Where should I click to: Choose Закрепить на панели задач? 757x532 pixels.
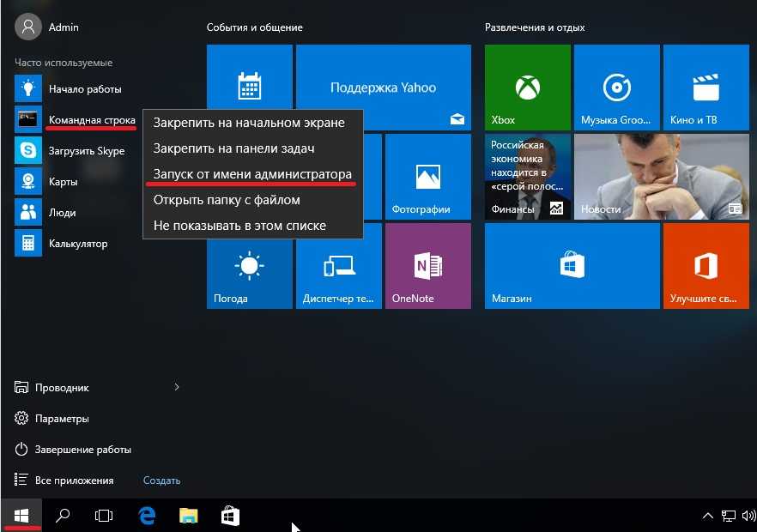pyautogui.click(x=233, y=148)
